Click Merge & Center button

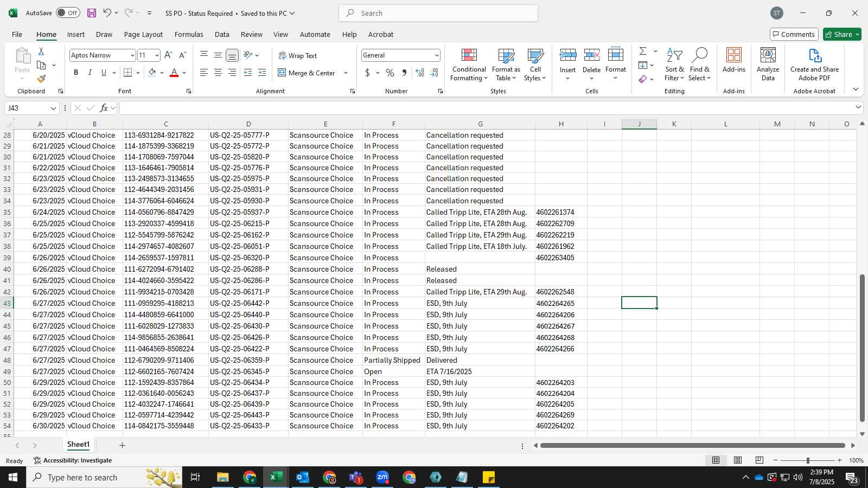307,73
